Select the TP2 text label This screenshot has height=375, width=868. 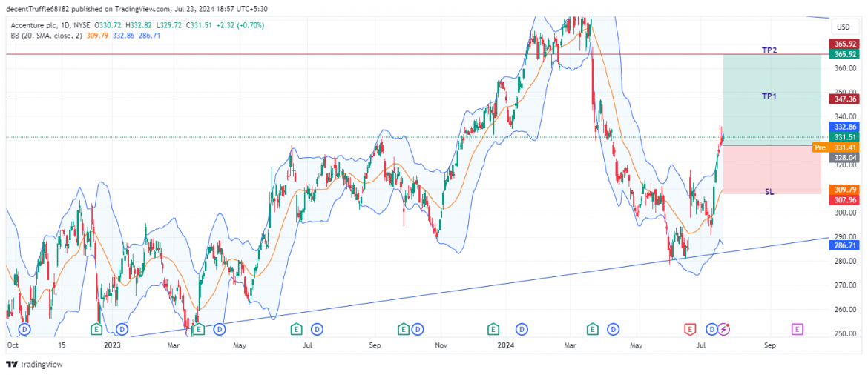tap(769, 50)
